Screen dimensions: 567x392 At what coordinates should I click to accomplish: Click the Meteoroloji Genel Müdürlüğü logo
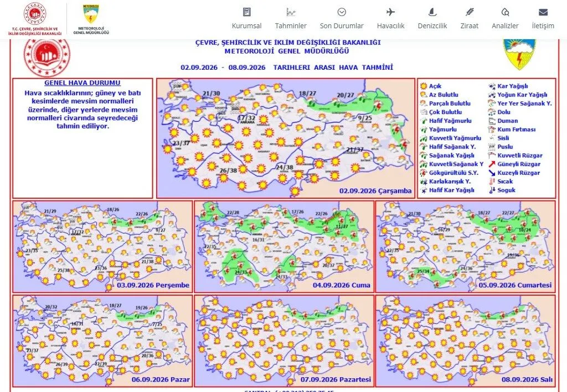tap(91, 19)
